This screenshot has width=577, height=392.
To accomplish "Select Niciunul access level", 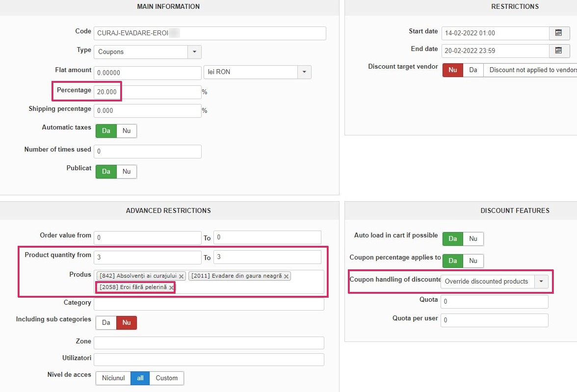I will 113,378.
